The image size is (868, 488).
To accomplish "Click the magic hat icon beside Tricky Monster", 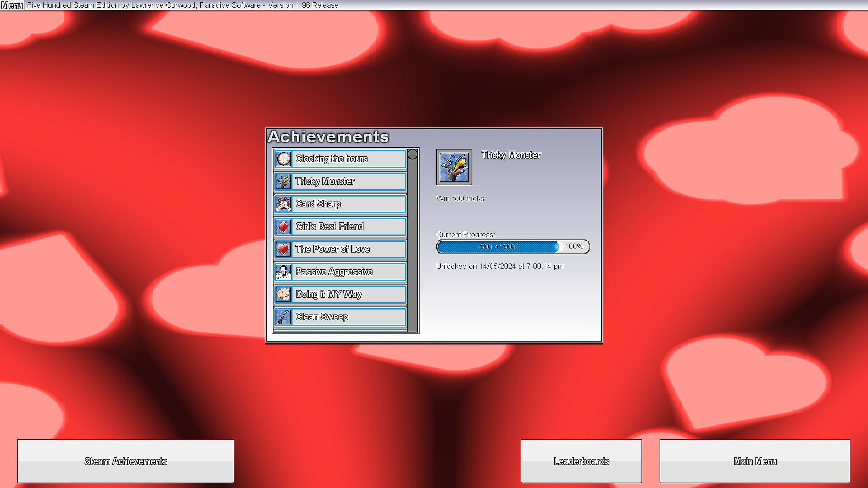I will [283, 182].
